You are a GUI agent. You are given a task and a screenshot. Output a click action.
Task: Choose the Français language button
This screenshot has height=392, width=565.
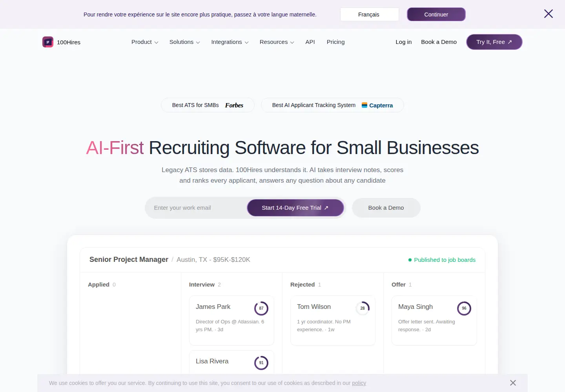click(369, 15)
